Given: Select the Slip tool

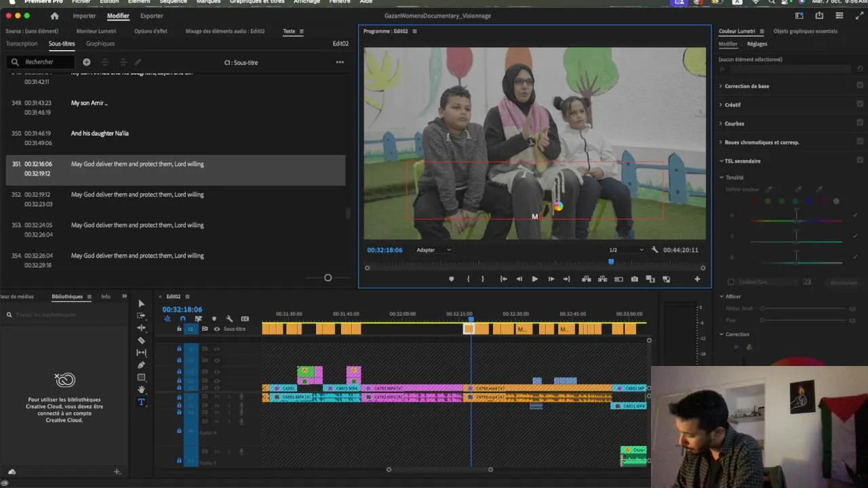Looking at the screenshot, I should [x=141, y=352].
